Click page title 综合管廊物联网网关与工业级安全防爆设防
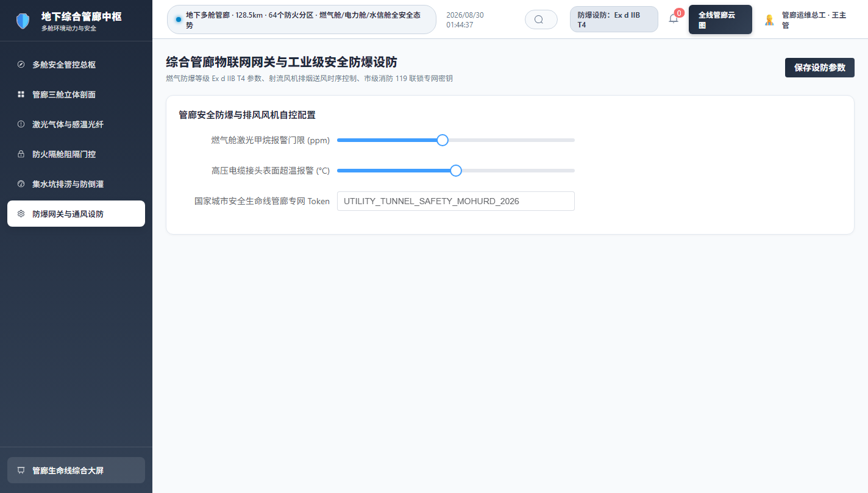The height and width of the screenshot is (493, 868). [282, 62]
